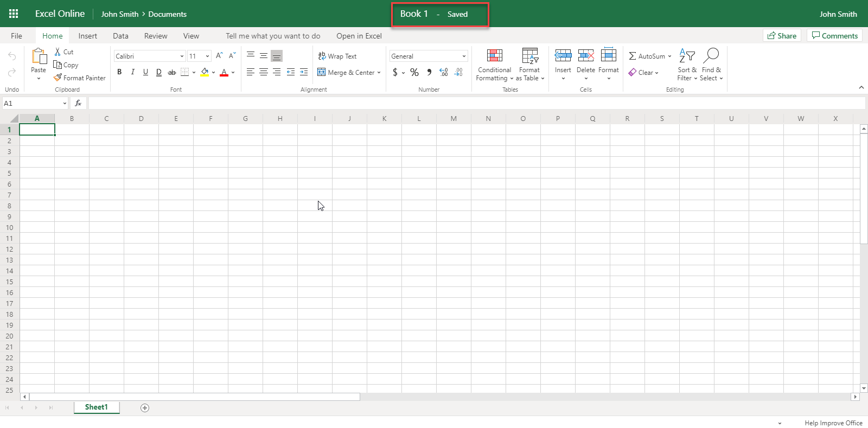Apply yellow fill color bucket
868x428 pixels.
click(x=205, y=72)
